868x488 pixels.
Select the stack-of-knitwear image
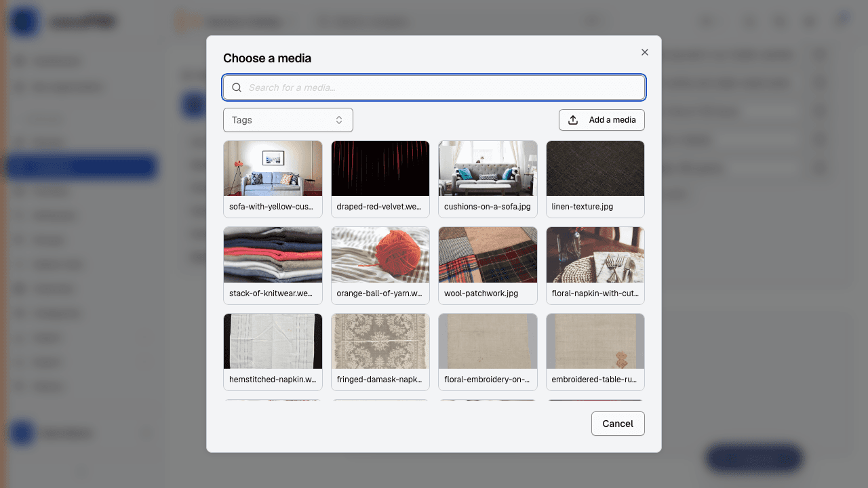point(273,255)
